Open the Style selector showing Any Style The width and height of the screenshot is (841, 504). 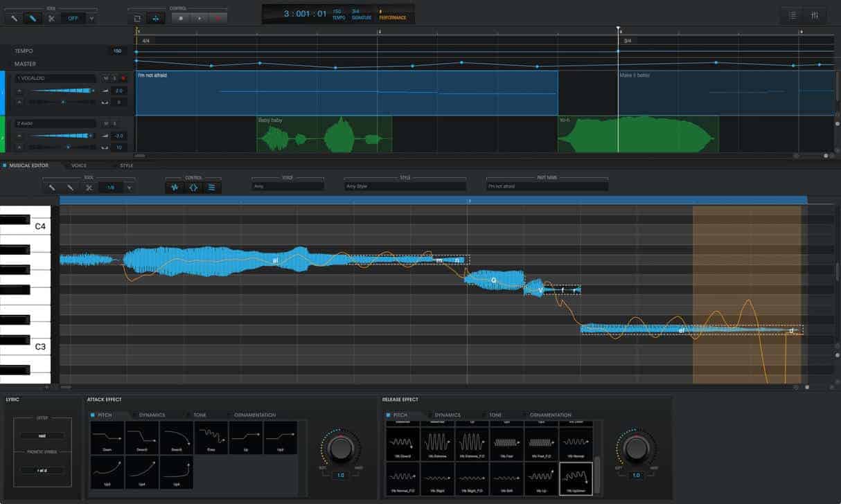[x=405, y=186]
